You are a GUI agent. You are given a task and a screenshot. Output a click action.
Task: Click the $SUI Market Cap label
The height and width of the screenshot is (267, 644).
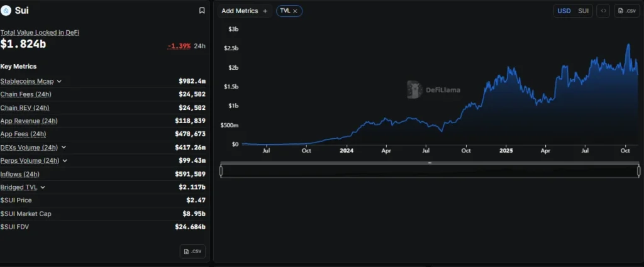pos(26,214)
